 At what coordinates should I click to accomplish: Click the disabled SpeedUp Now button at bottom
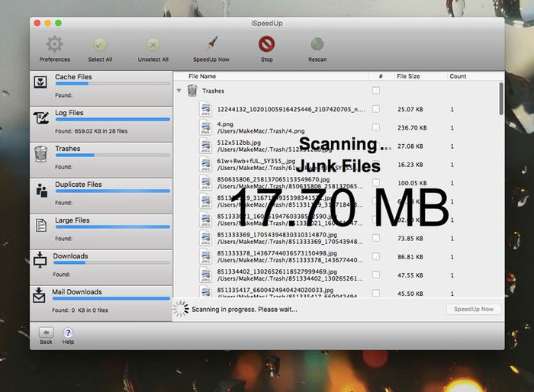[474, 309]
